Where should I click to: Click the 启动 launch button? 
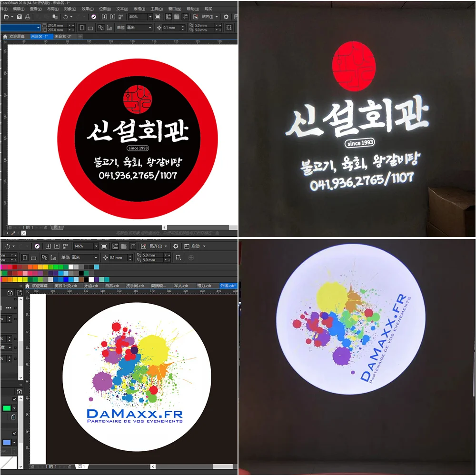coord(195,246)
